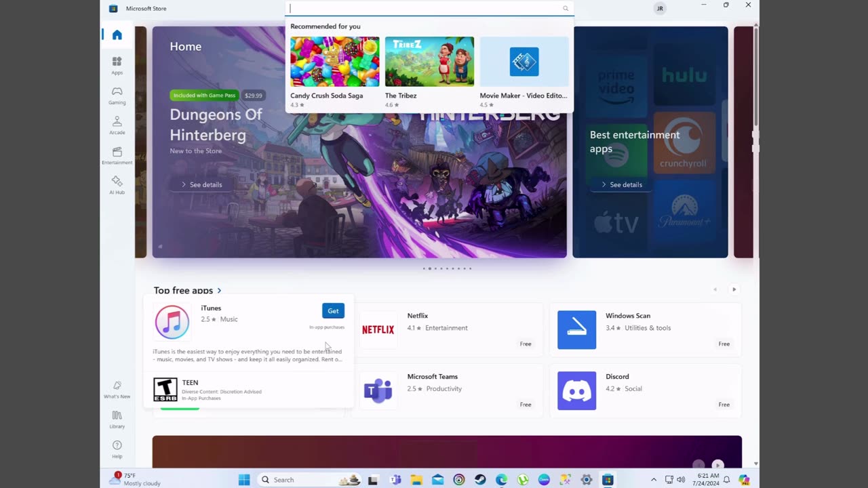Open the AI Hub section
The height and width of the screenshot is (488, 868).
pos(117,185)
